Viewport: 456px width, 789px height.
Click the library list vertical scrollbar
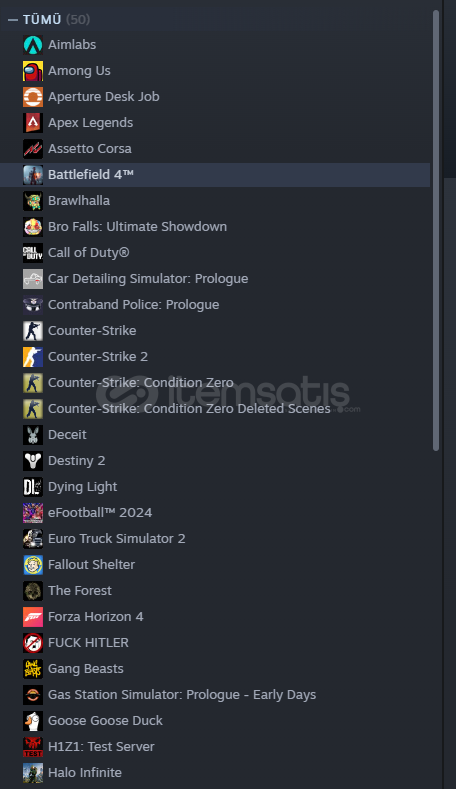coord(436,230)
